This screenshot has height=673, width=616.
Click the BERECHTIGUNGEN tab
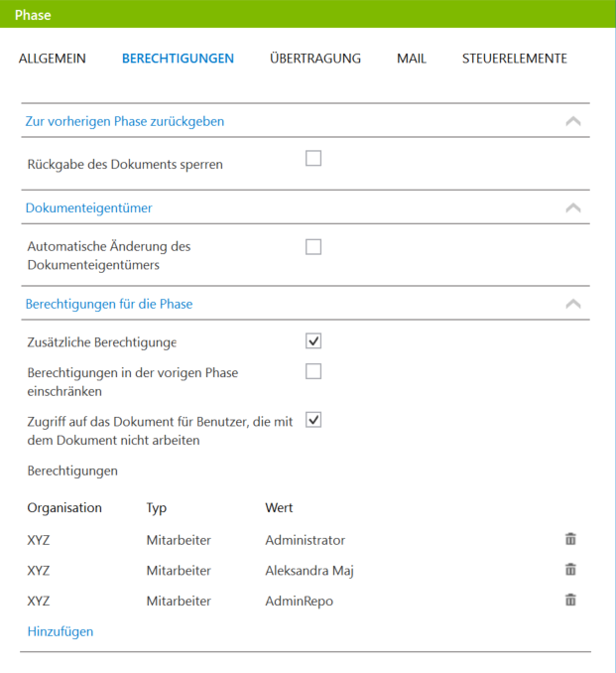pos(178,59)
